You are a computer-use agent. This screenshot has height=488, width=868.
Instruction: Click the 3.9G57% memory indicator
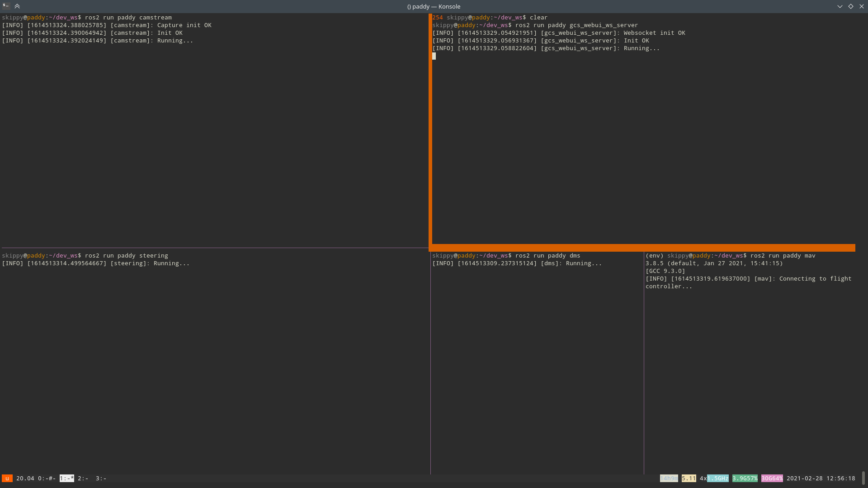[x=745, y=479]
